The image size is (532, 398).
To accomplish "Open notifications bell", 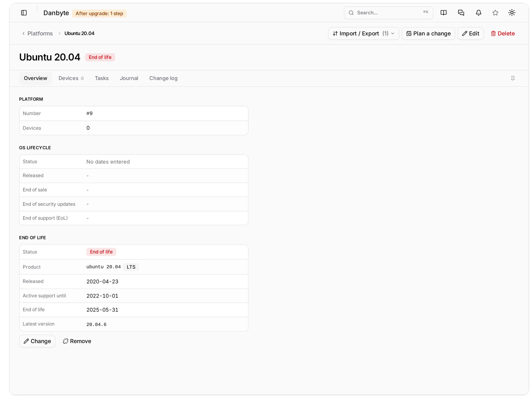I will [x=479, y=13].
